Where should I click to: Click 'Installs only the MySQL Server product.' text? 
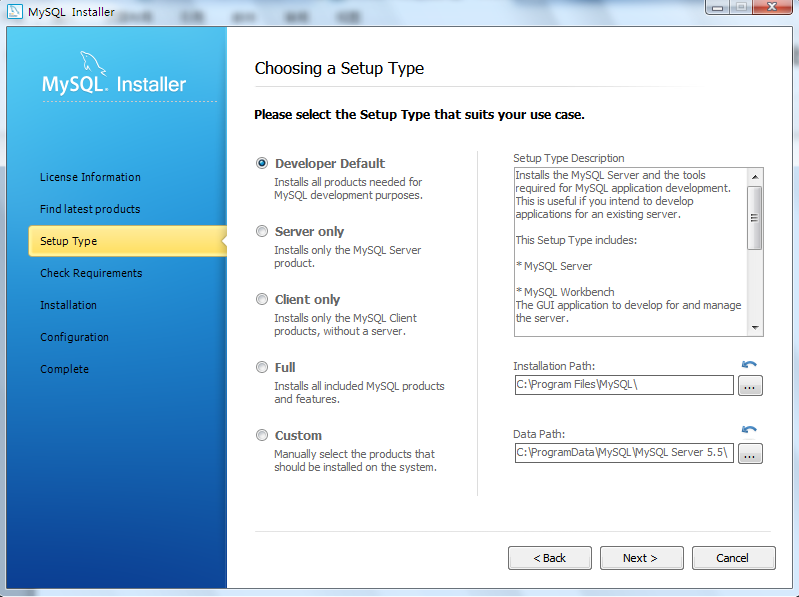click(348, 257)
